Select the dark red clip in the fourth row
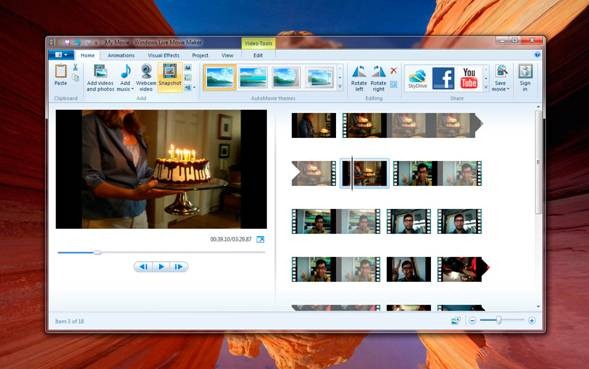589x369 pixels. (x=463, y=269)
